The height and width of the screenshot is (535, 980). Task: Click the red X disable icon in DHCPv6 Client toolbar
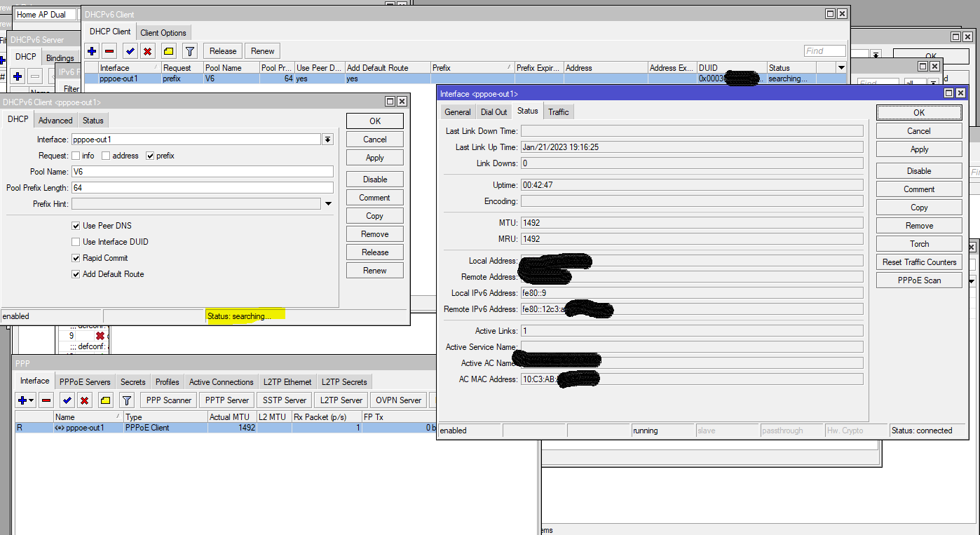(147, 51)
